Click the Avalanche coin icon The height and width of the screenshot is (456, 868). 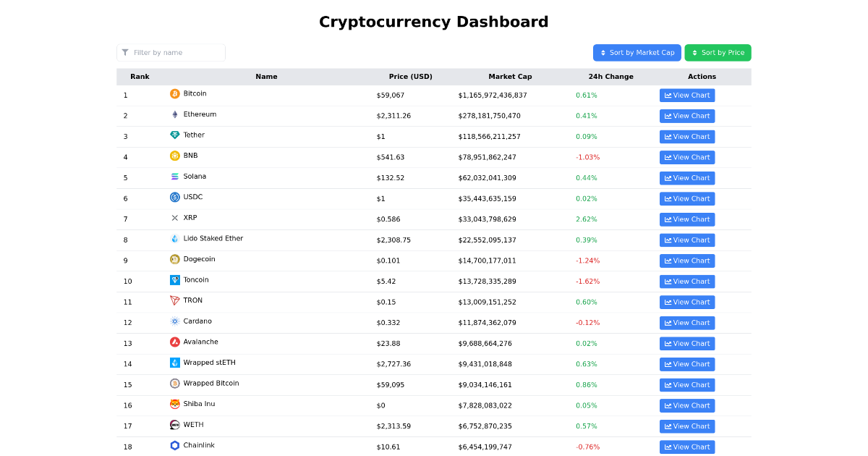(174, 342)
